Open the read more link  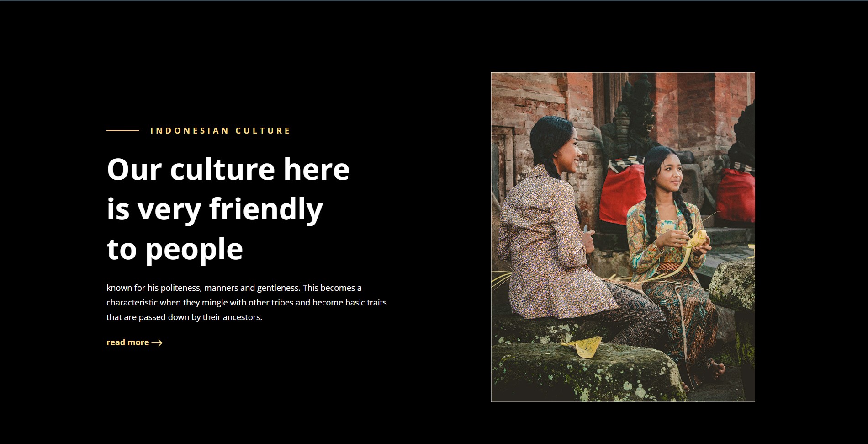click(134, 342)
